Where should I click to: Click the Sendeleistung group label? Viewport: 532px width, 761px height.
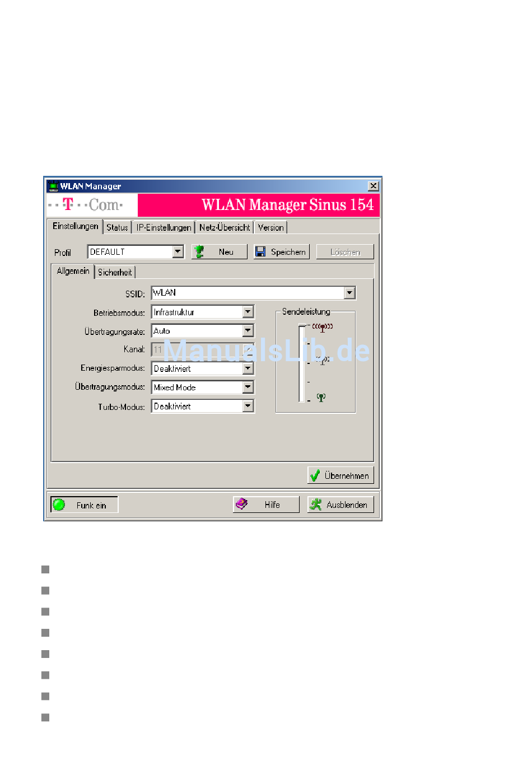coord(306,311)
